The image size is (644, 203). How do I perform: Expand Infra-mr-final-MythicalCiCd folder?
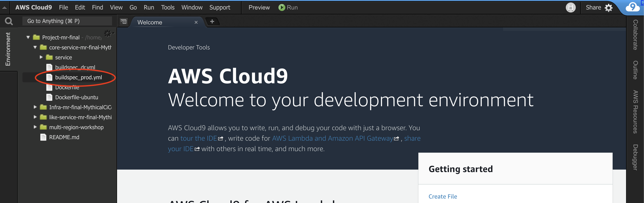click(35, 107)
